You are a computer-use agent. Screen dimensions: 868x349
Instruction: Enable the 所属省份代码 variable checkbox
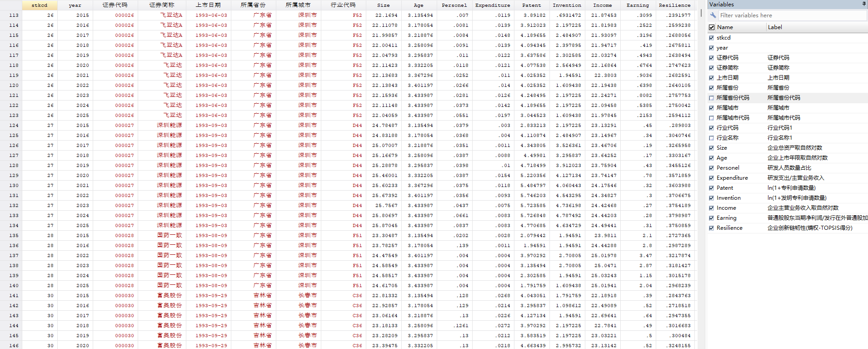coord(712,98)
